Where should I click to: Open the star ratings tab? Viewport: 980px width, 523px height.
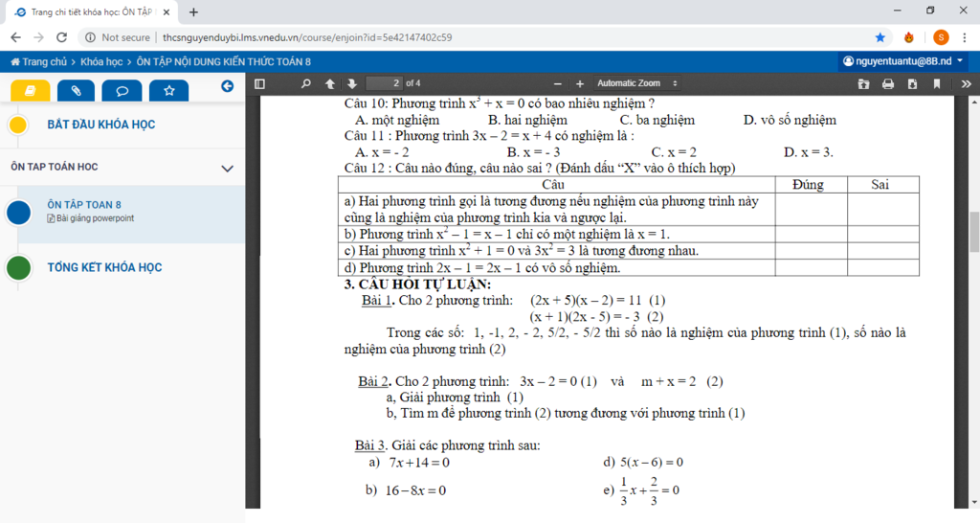click(168, 91)
